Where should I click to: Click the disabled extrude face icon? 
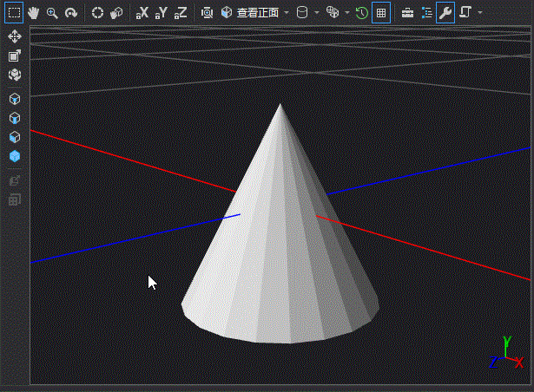coord(15,180)
